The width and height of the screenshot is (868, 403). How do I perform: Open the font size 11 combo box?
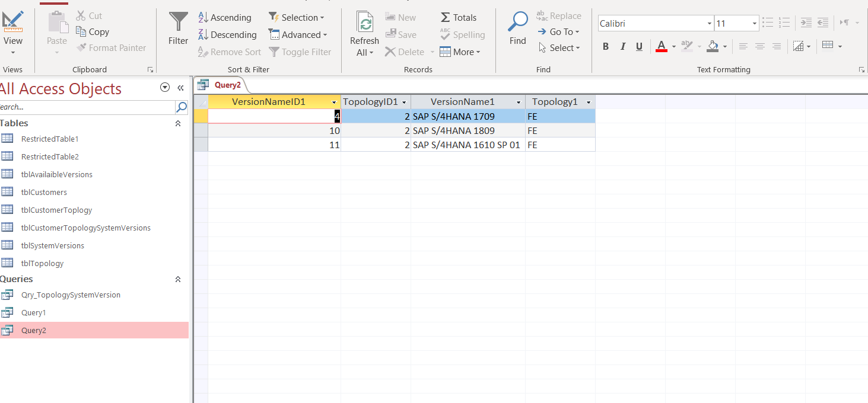pyautogui.click(x=737, y=24)
